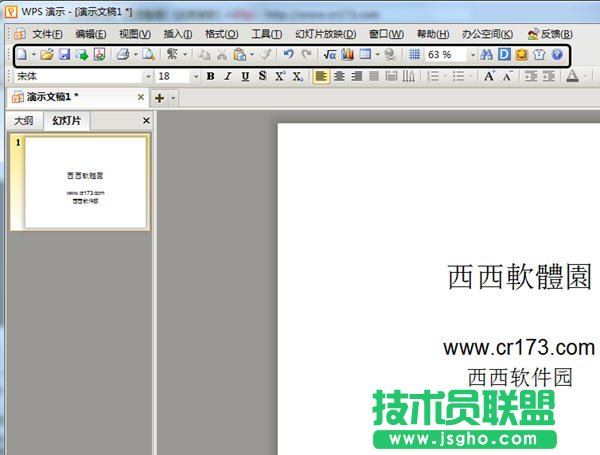Expand dropdown arrow next to new tab plus
Image resolution: width=600 pixels, height=455 pixels.
point(173,98)
